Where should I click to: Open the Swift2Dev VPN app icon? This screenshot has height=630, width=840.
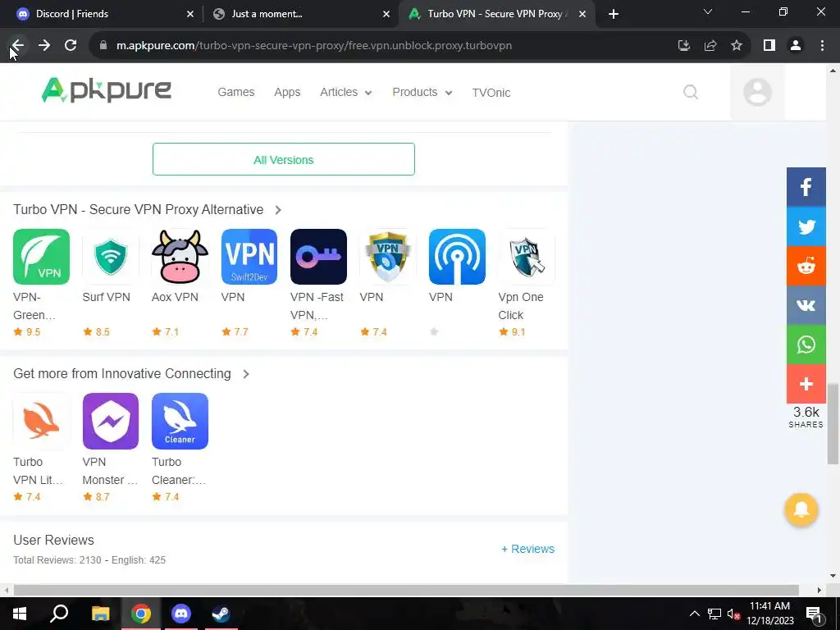[x=249, y=257]
